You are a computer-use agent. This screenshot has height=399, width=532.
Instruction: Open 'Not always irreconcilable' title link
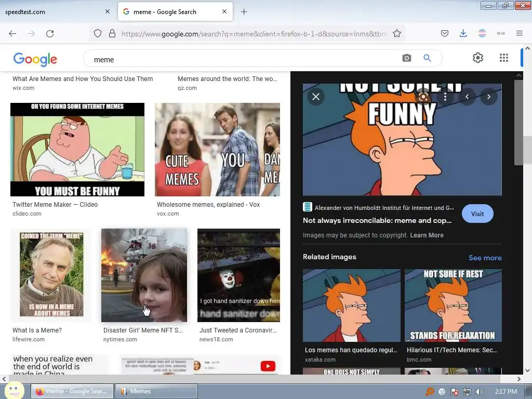tap(377, 220)
